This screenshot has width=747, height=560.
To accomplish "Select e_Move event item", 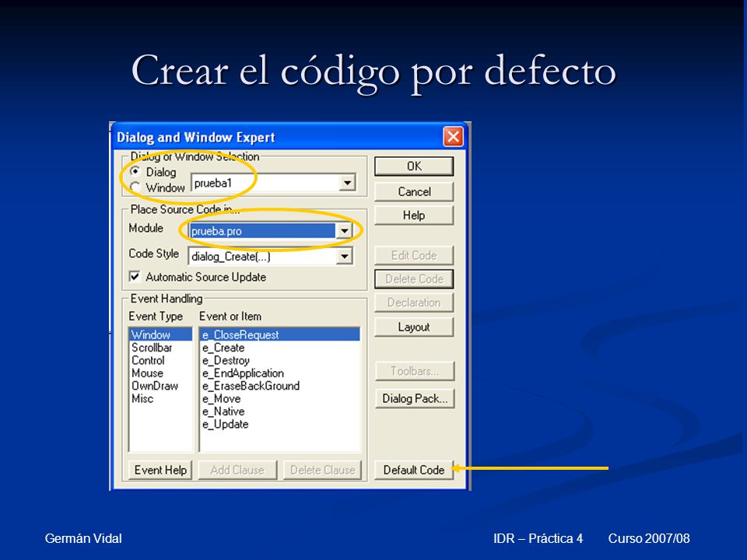I will click(x=280, y=398).
